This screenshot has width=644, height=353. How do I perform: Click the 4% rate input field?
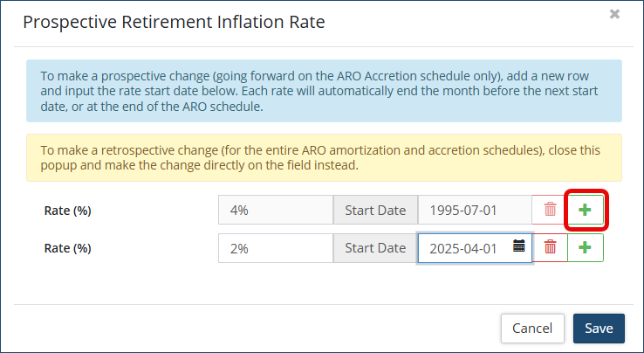[276, 211]
